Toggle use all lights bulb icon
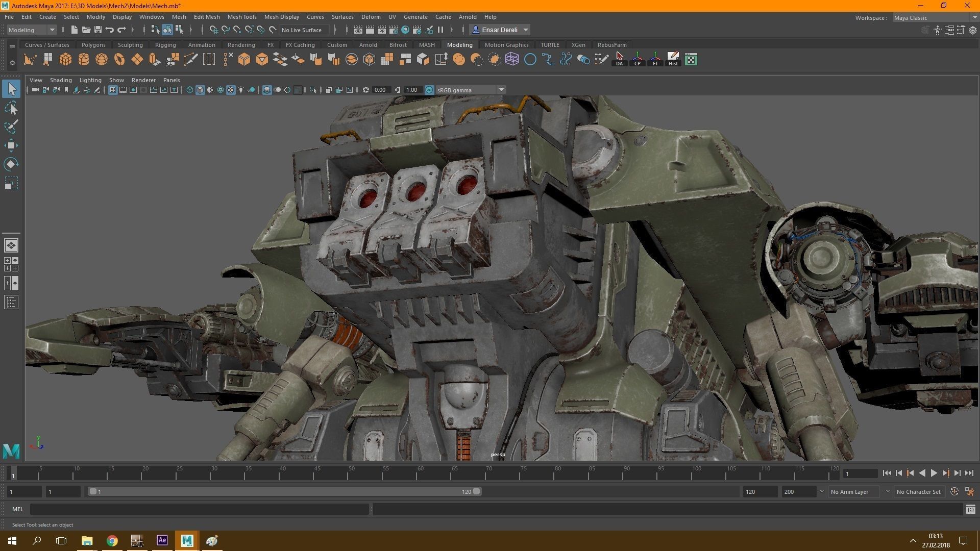980x551 pixels. (x=241, y=90)
